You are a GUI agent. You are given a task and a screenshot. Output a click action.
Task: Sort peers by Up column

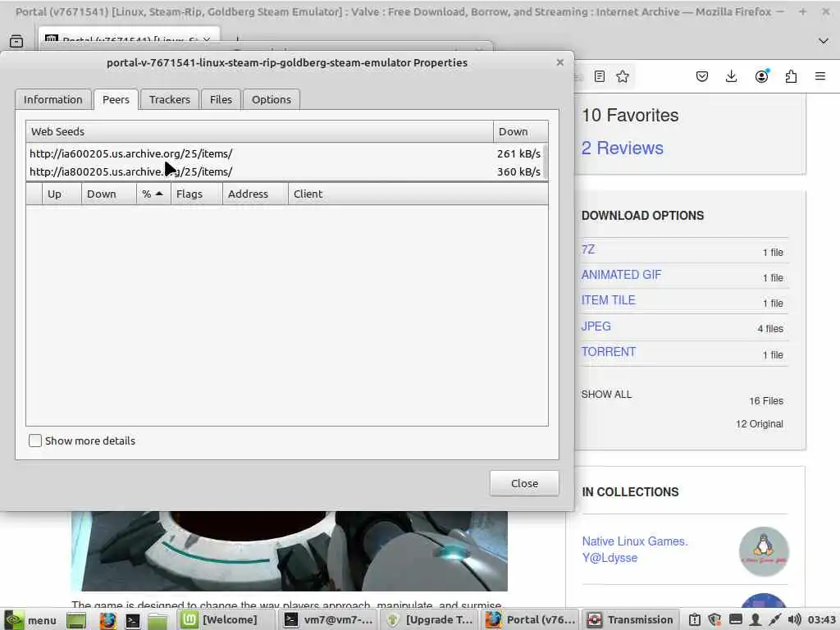(62, 194)
